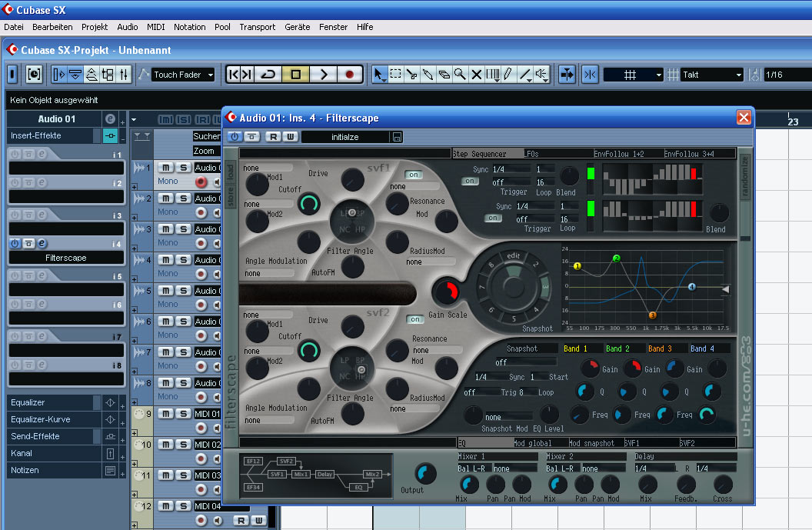Image resolution: width=812 pixels, height=530 pixels.
Task: Solo track 3 Audio
Action: pos(183,229)
